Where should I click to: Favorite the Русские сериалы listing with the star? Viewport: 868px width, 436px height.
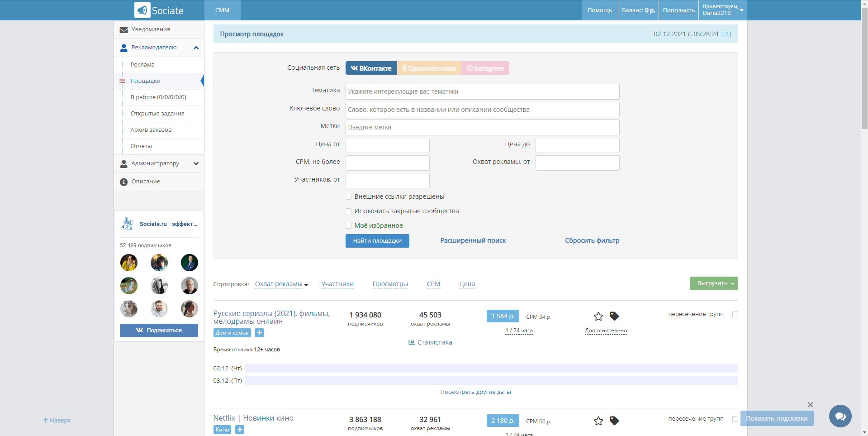pos(598,316)
